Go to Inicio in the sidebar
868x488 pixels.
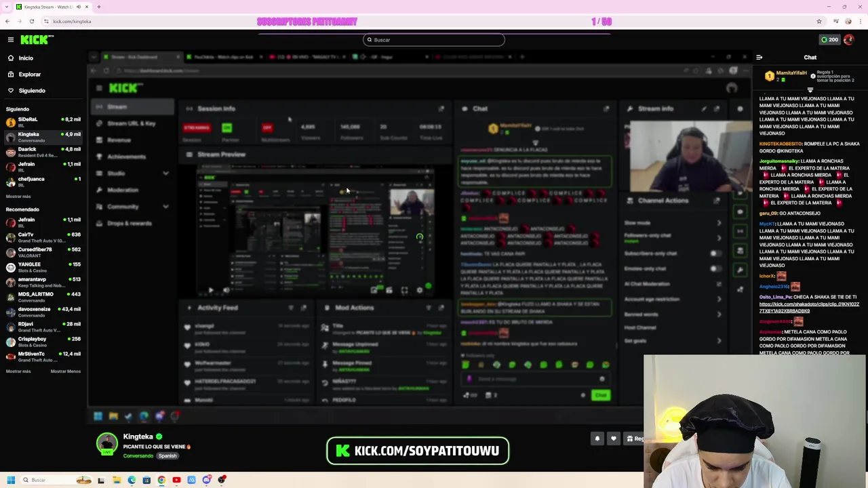[x=26, y=58]
